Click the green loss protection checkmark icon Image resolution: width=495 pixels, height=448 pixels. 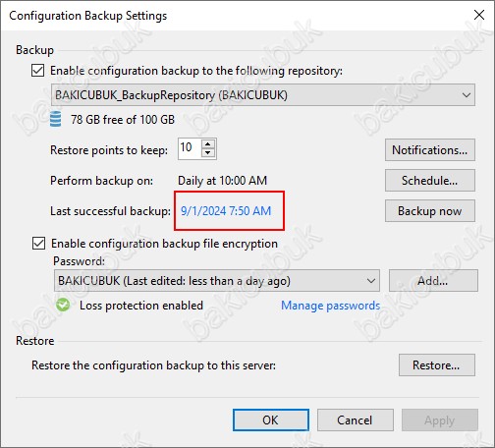coord(63,305)
